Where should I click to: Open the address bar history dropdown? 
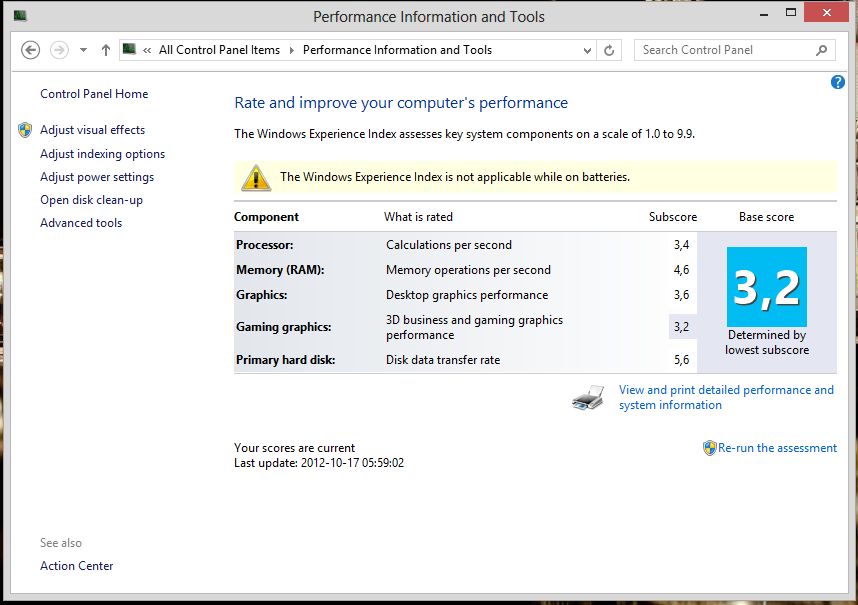click(587, 50)
